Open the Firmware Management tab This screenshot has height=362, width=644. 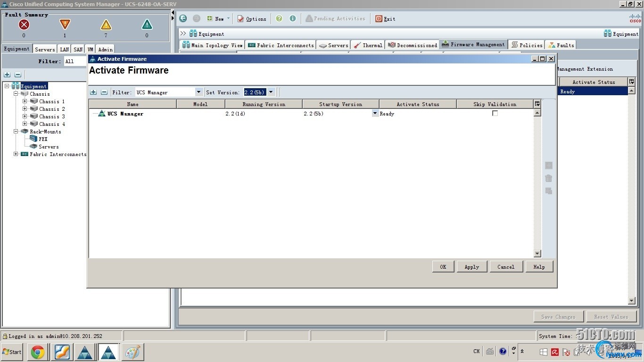[473, 44]
